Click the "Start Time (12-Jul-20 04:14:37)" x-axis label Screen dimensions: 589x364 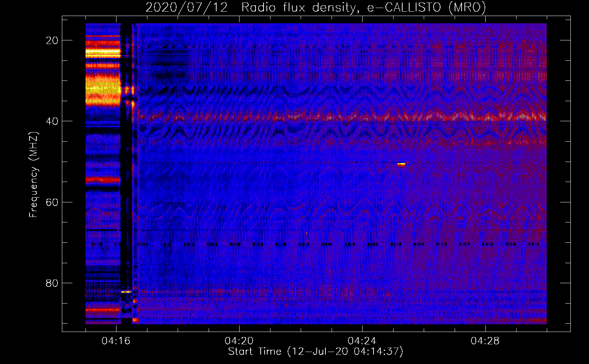[x=316, y=352]
